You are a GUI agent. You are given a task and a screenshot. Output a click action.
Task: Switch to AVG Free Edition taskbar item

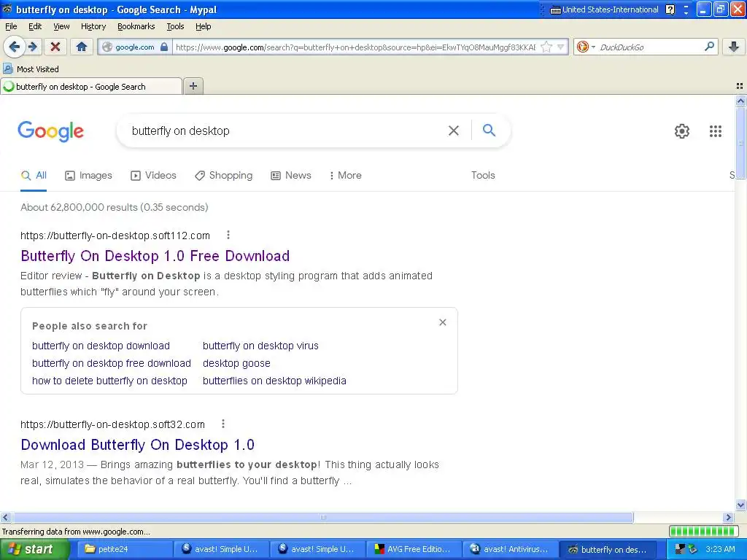pyautogui.click(x=413, y=549)
